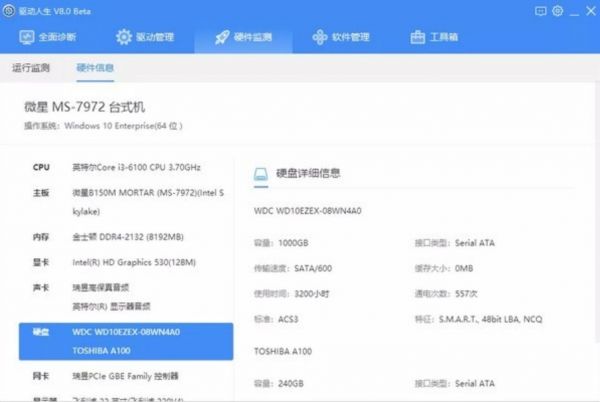Close the 驱动人生 window
The image size is (600, 402).
click(591, 11)
